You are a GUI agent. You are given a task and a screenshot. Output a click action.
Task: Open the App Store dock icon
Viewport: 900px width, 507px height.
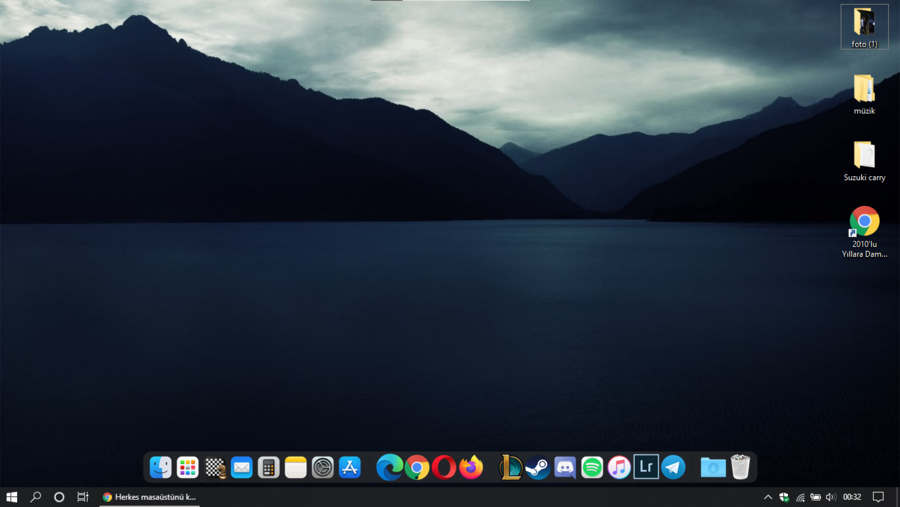(x=350, y=467)
